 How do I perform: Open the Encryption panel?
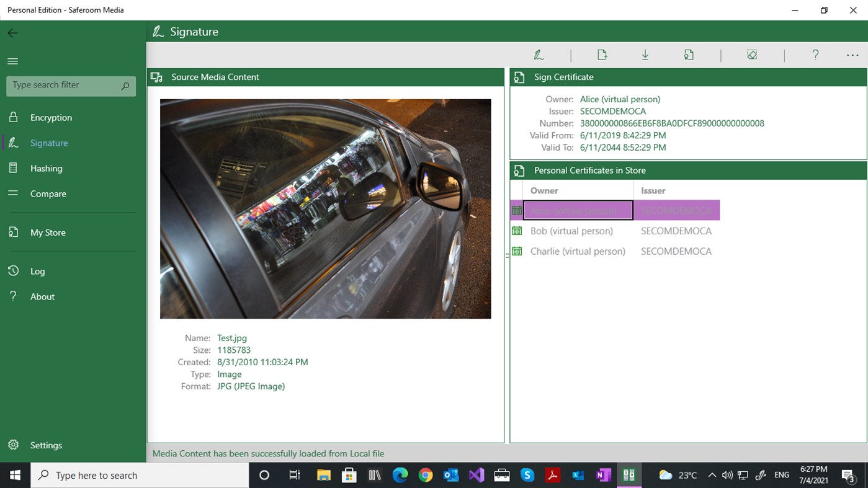coord(50,117)
